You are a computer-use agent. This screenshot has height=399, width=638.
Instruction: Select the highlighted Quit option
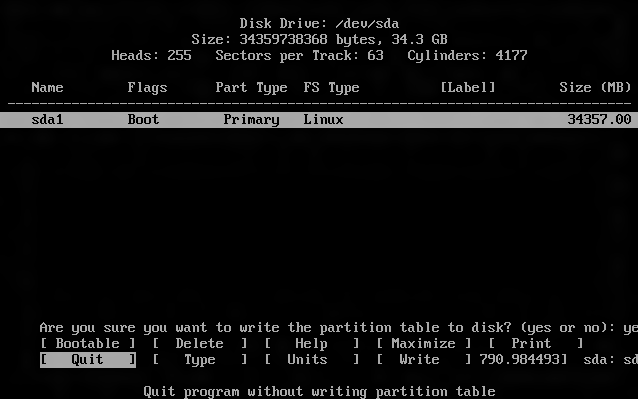point(87,360)
